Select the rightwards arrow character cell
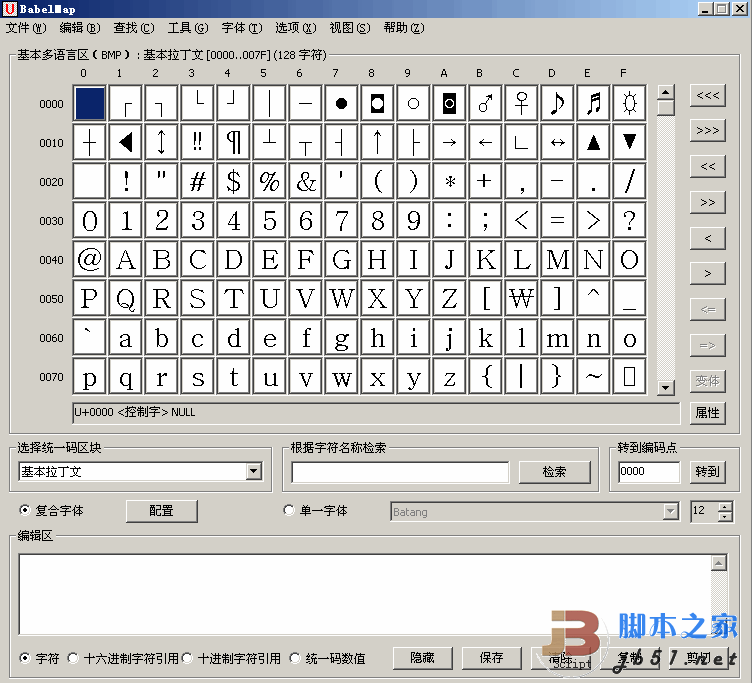 pos(449,142)
